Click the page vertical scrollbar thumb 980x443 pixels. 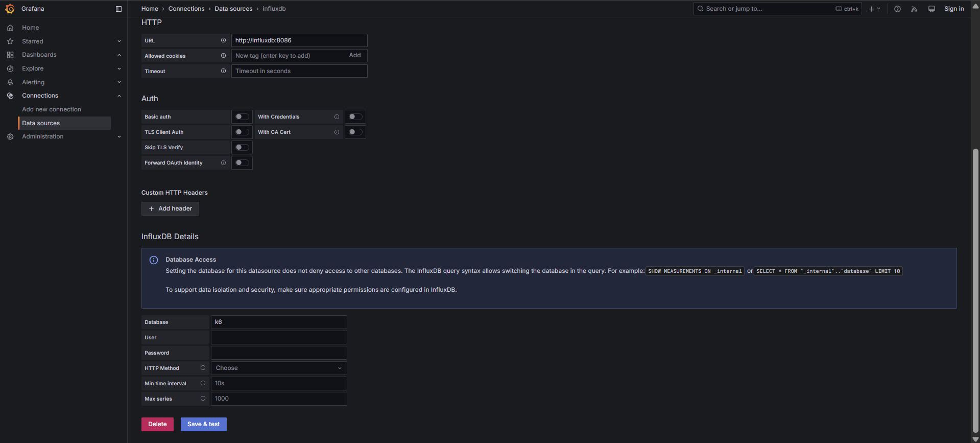[x=975, y=290]
